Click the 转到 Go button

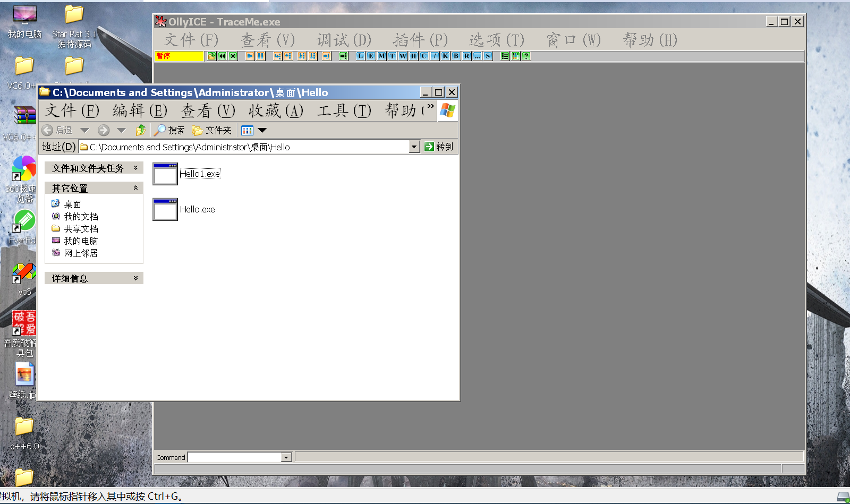click(439, 147)
